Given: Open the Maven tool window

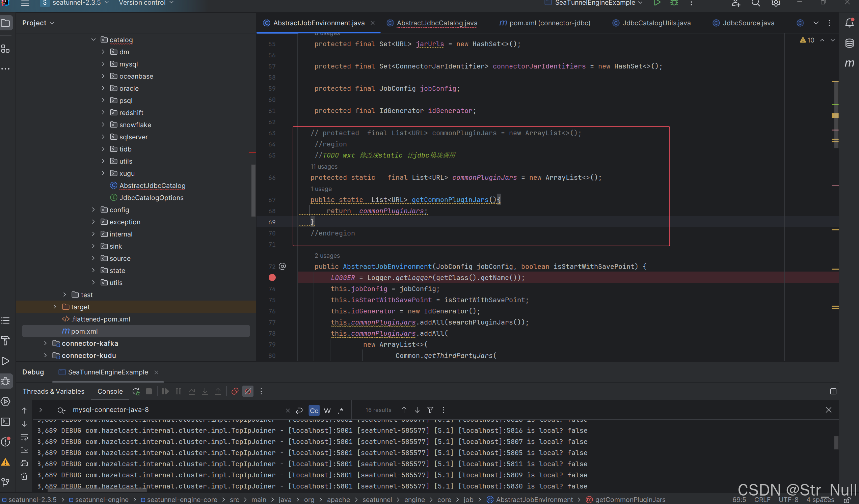Looking at the screenshot, I should tap(849, 63).
